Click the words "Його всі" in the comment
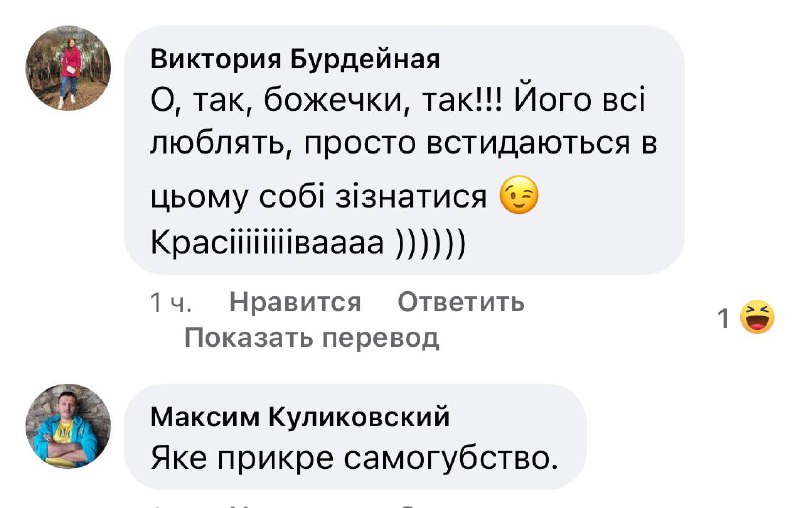The width and height of the screenshot is (800, 508). point(578,102)
